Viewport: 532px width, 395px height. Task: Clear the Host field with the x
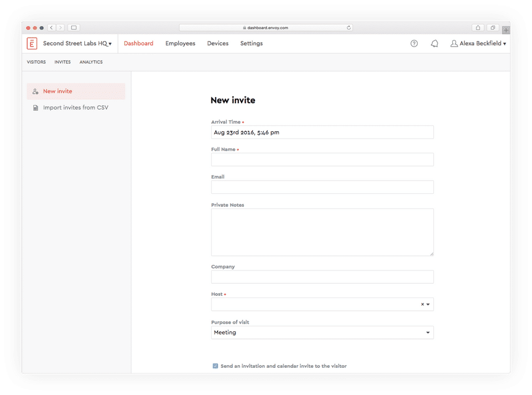click(x=422, y=304)
